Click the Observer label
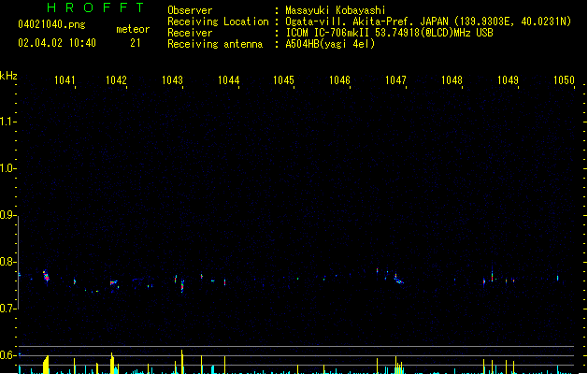The width and height of the screenshot is (588, 374). 190,10
